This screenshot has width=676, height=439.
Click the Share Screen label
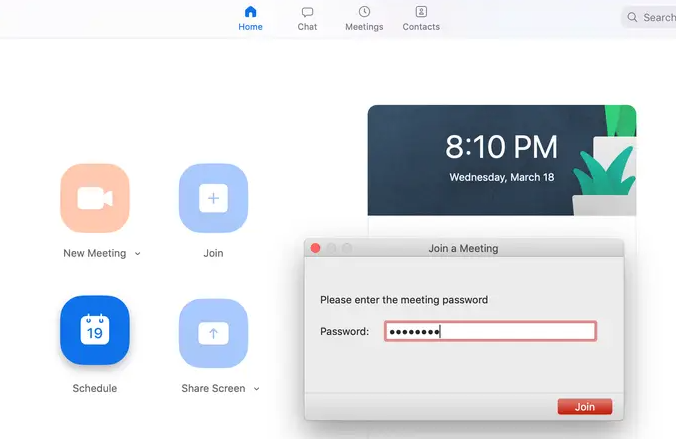pyautogui.click(x=213, y=388)
